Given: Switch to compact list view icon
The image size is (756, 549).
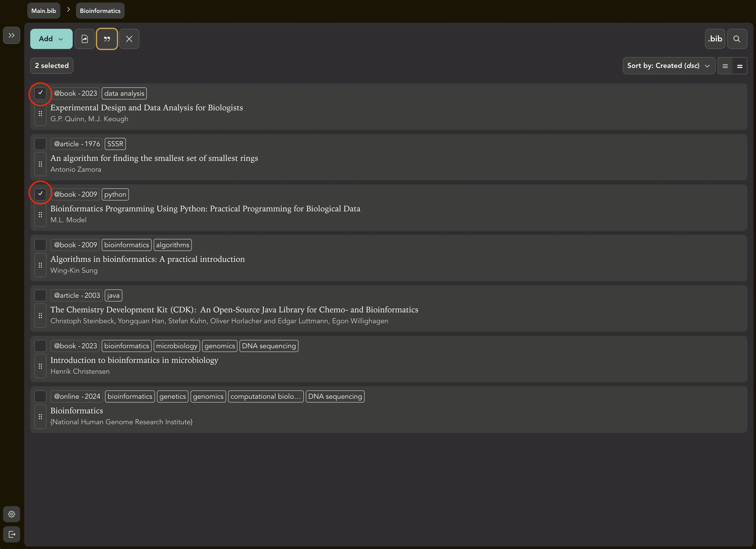Looking at the screenshot, I should [x=725, y=66].
